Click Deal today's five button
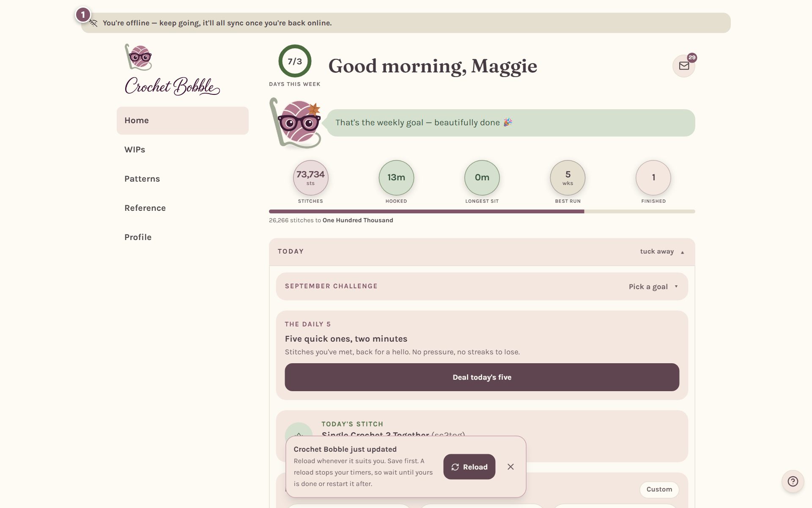 point(482,377)
